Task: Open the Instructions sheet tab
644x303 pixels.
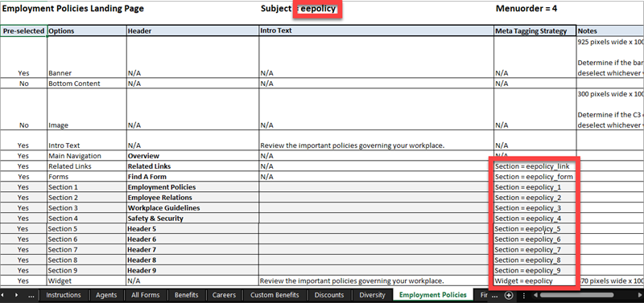Action: [64, 295]
